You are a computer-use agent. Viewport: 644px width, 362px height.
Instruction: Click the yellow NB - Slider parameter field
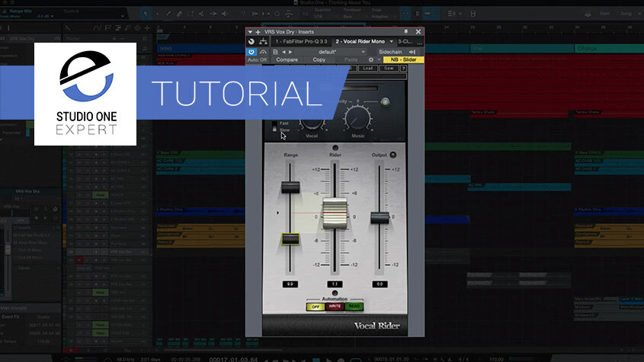pyautogui.click(x=403, y=60)
